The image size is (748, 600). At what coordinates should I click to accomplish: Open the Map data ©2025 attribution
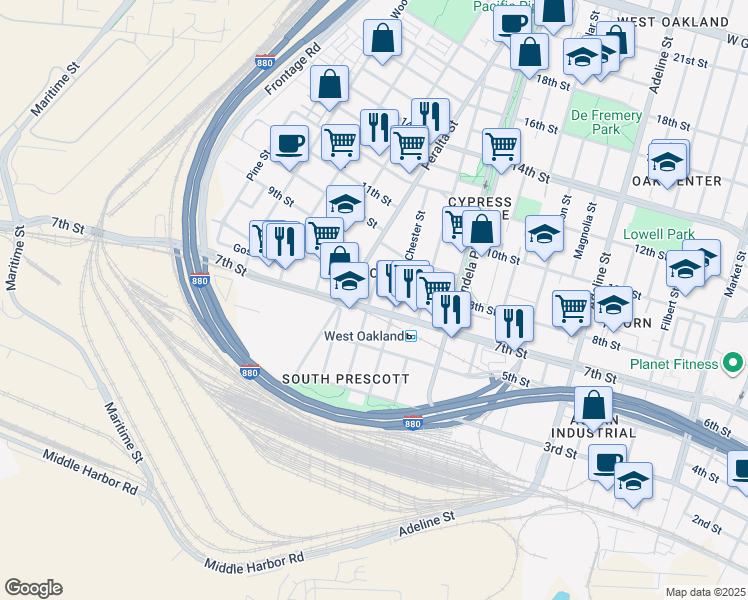tap(705, 592)
